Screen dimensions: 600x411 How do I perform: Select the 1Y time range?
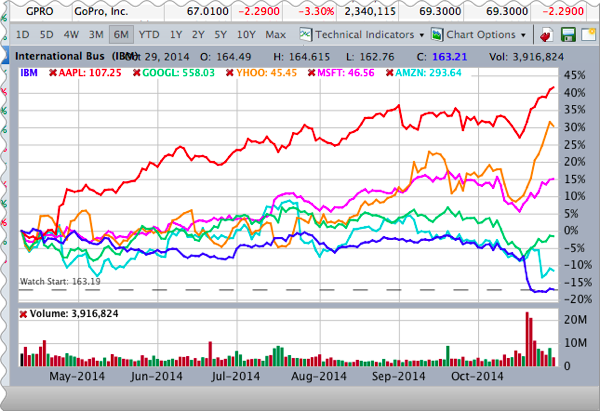pos(176,35)
